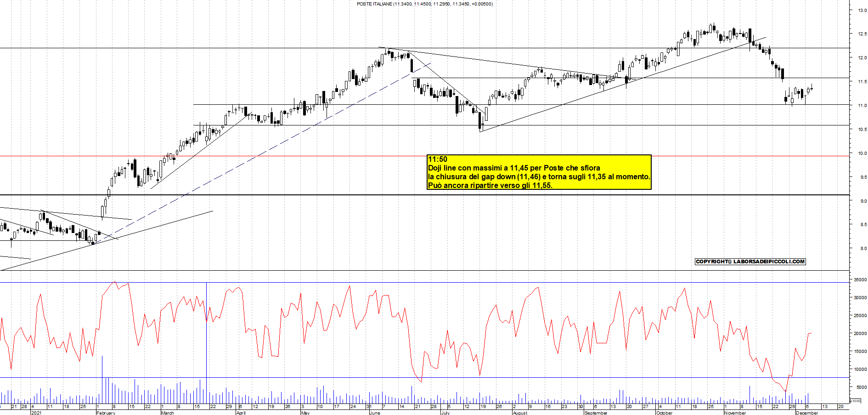Click the date tick 23 on time axis
868x415 pixels.
tap(564, 407)
